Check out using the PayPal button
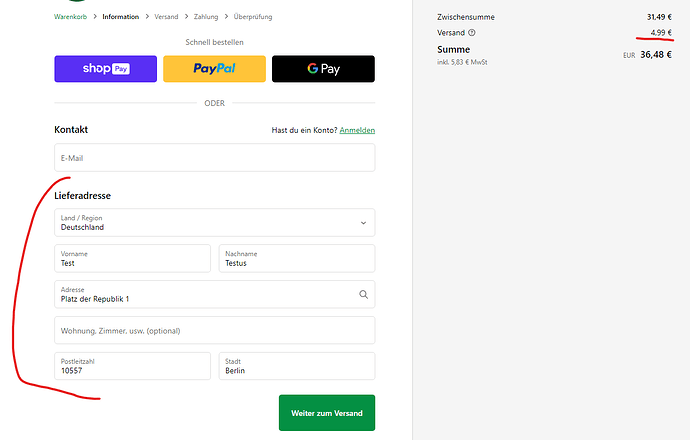 click(214, 69)
